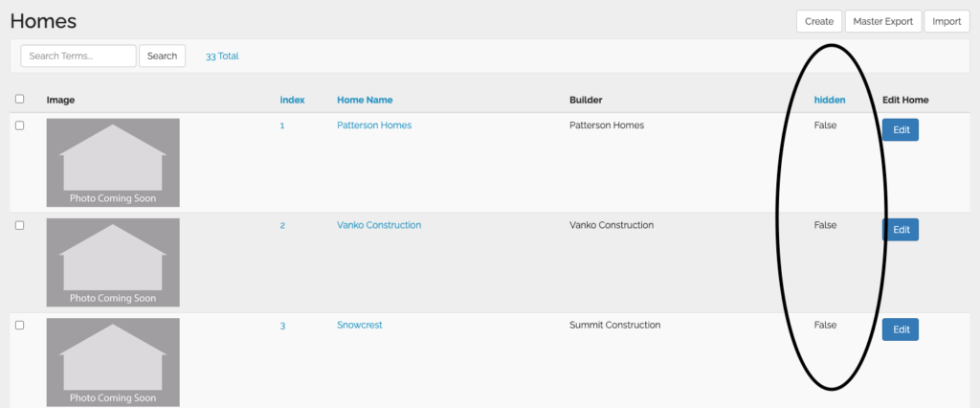Toggle the select-all checkbox in header
Image resolution: width=980 pixels, height=408 pixels.
click(20, 99)
